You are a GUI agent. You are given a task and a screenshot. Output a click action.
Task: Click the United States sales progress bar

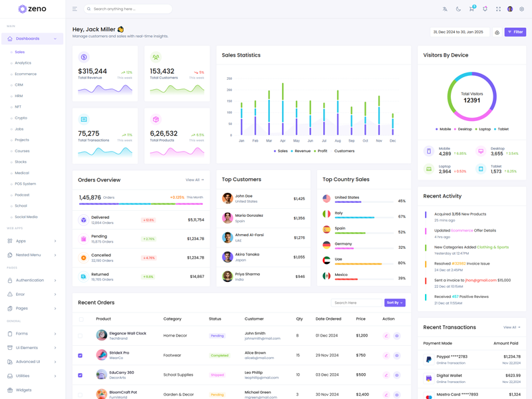click(363, 202)
